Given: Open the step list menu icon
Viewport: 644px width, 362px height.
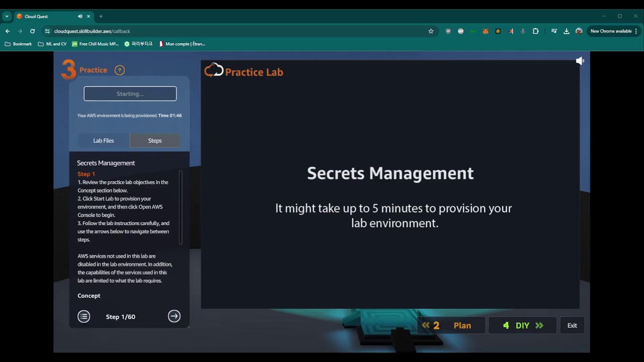Looking at the screenshot, I should (x=84, y=316).
